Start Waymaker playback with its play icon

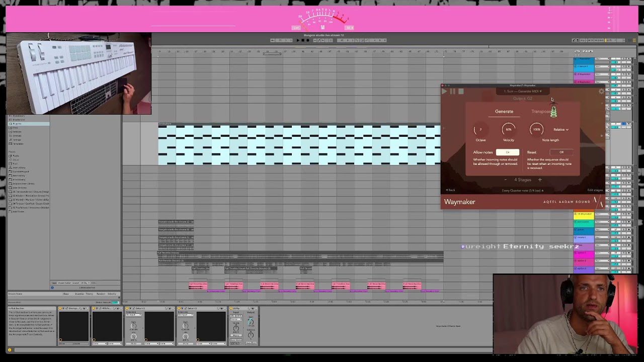444,92
